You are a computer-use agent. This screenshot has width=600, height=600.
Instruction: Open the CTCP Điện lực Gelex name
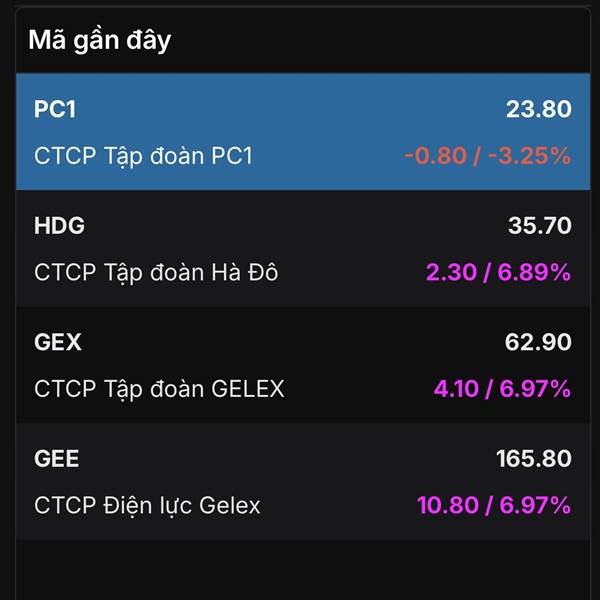pos(147,506)
